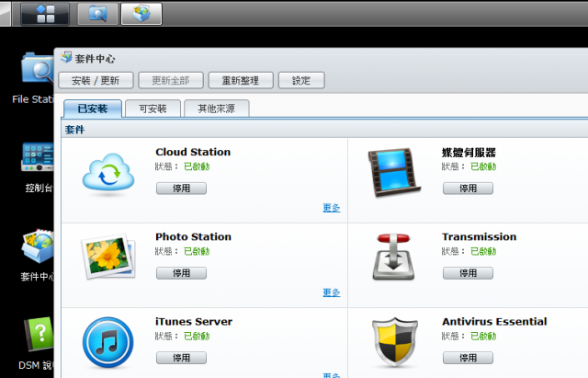Switch to the 其他來源 tab
588x378 pixels.
(217, 109)
